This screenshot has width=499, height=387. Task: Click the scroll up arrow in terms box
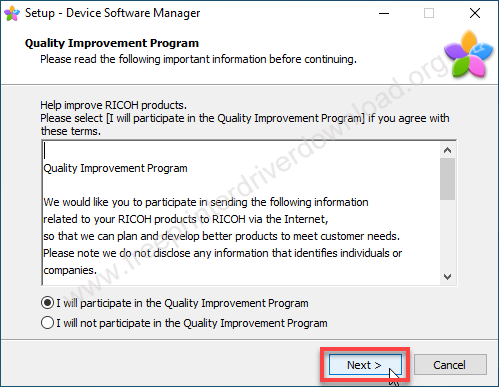(447, 150)
